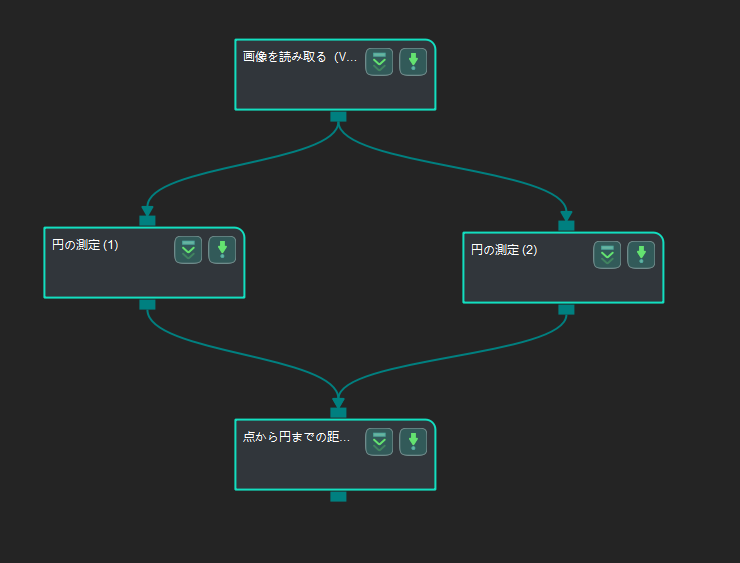740x563 pixels.
Task: Click input port above 円の測定 (2) node
Action: pos(566,226)
